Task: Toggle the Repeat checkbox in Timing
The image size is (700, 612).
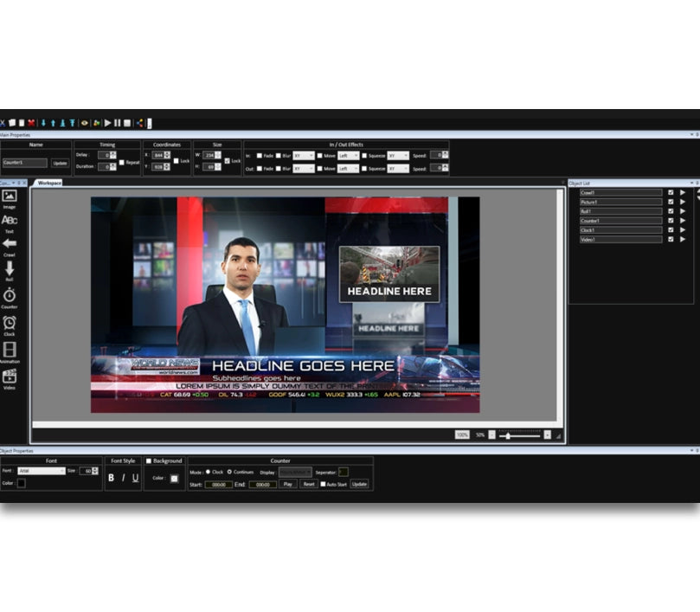Action: point(122,162)
